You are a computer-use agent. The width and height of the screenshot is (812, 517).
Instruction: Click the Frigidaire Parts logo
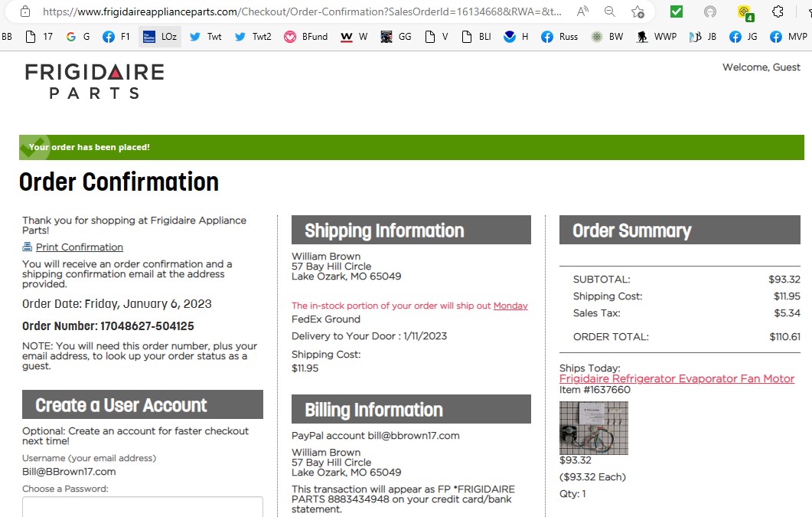tap(95, 81)
